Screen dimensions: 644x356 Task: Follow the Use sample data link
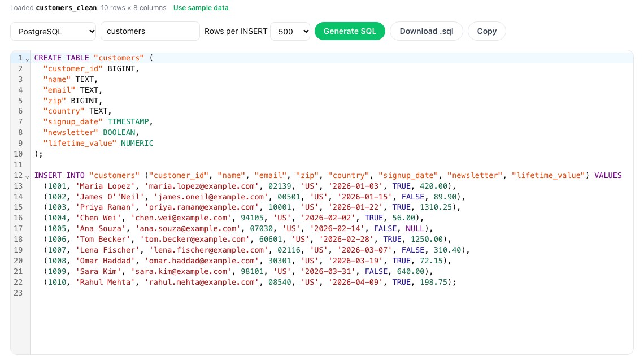click(x=201, y=8)
